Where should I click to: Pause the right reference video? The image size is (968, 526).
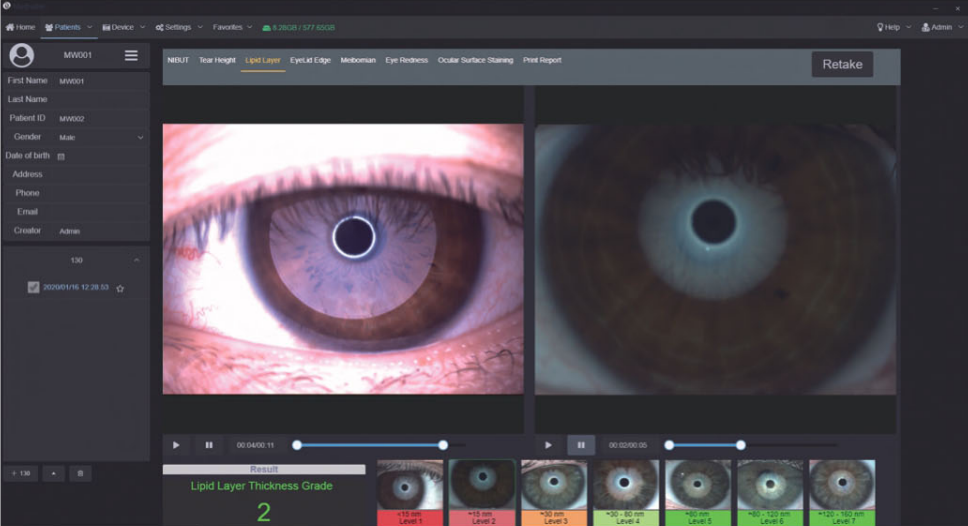tap(581, 445)
